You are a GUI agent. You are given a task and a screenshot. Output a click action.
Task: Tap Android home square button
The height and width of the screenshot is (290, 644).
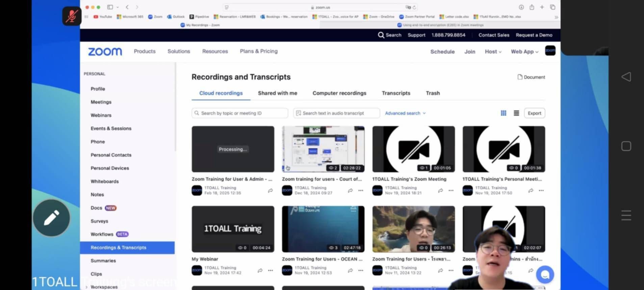click(626, 146)
